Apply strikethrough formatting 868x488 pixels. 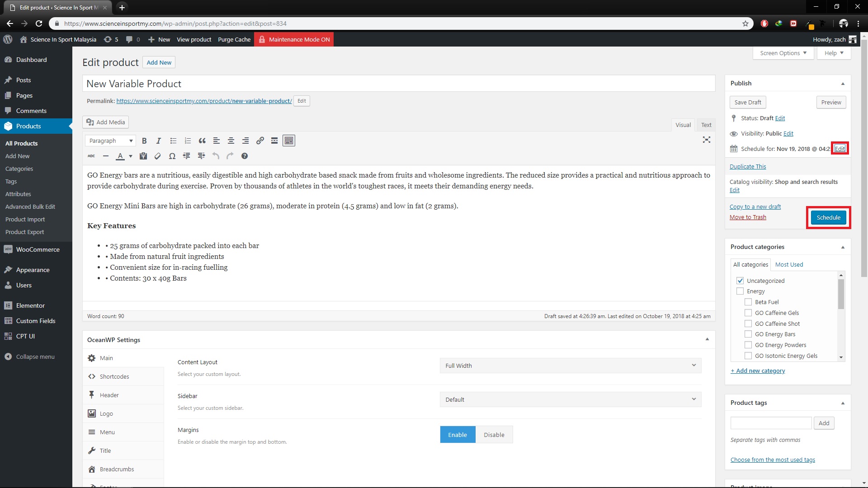[x=91, y=156]
